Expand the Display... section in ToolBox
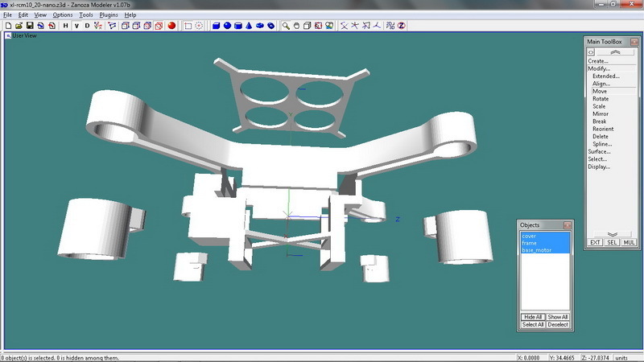 pos(599,167)
